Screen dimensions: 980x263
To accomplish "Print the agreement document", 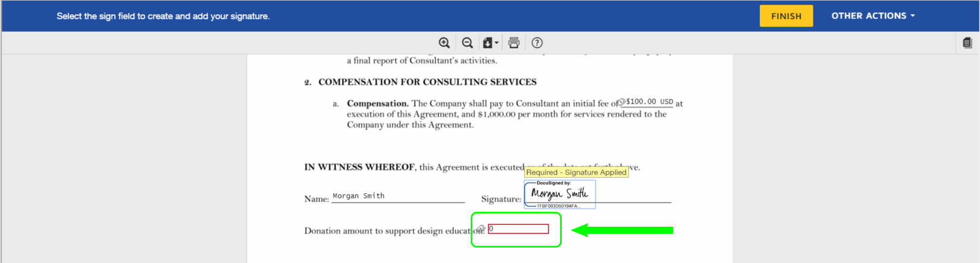I will pyautogui.click(x=514, y=43).
